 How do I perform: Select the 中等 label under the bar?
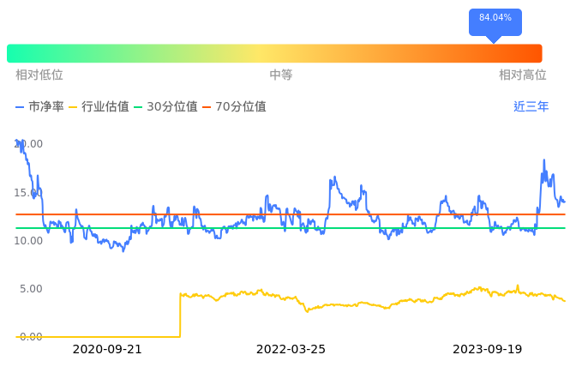(x=281, y=75)
